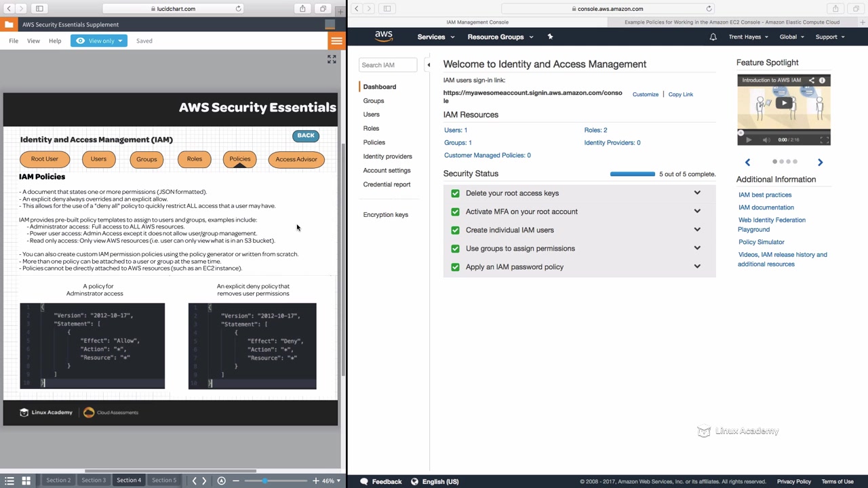Toggle the Use groups to assign permissions checkmark
Screen dimensions: 868x488
[x=455, y=248]
